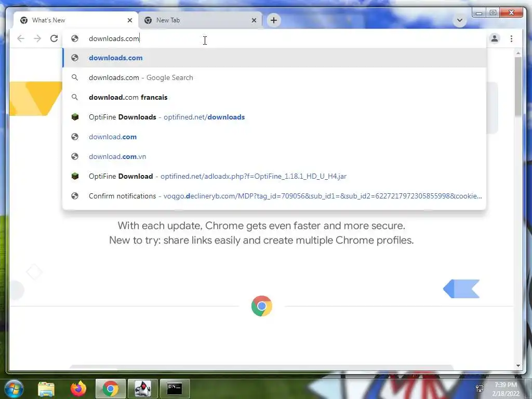This screenshot has height=399, width=532.
Task: Select download.com francais search suggestion
Action: [x=274, y=97]
